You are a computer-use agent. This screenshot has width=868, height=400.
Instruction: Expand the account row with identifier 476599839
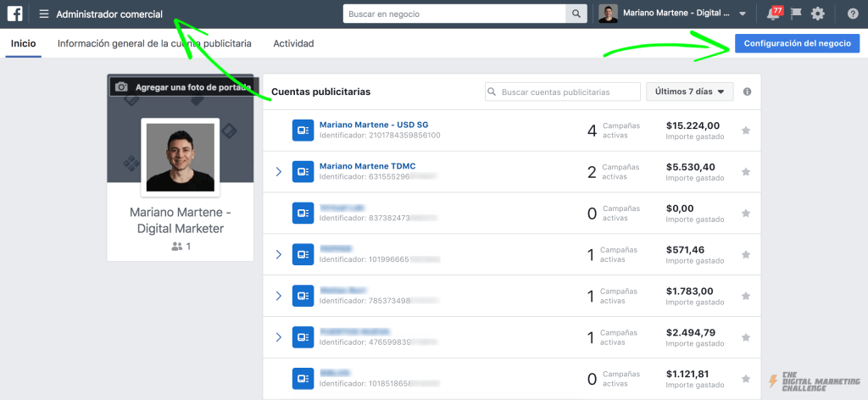point(278,337)
